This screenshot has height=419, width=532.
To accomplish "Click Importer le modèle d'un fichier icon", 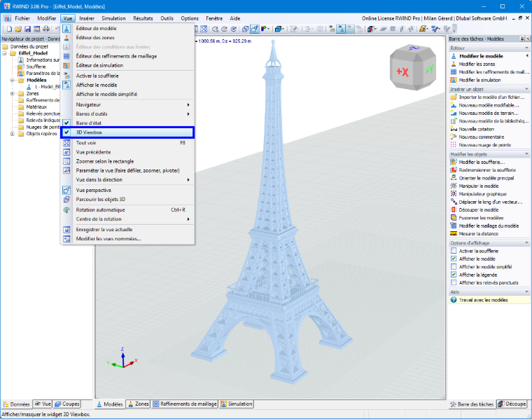I will coord(454,97).
